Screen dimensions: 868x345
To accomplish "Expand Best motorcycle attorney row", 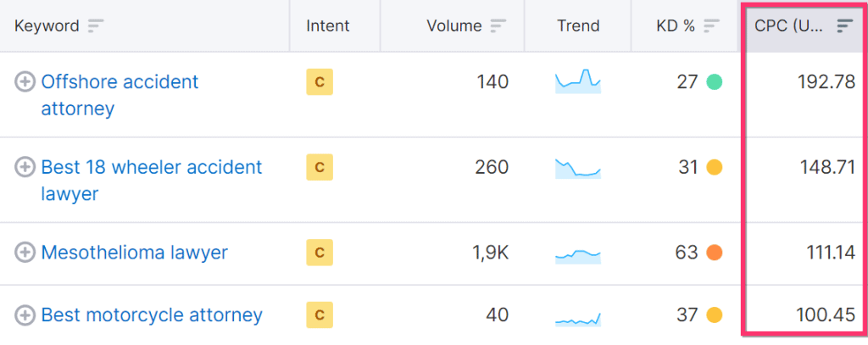I will (x=25, y=315).
